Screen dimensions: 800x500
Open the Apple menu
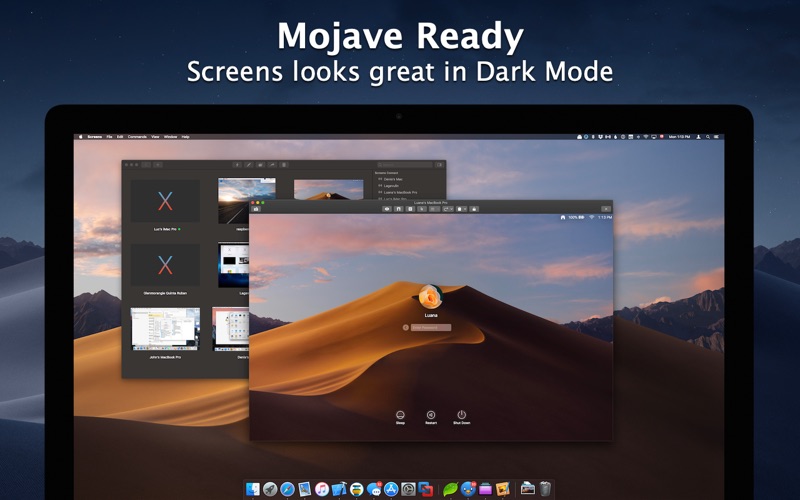(x=80, y=137)
